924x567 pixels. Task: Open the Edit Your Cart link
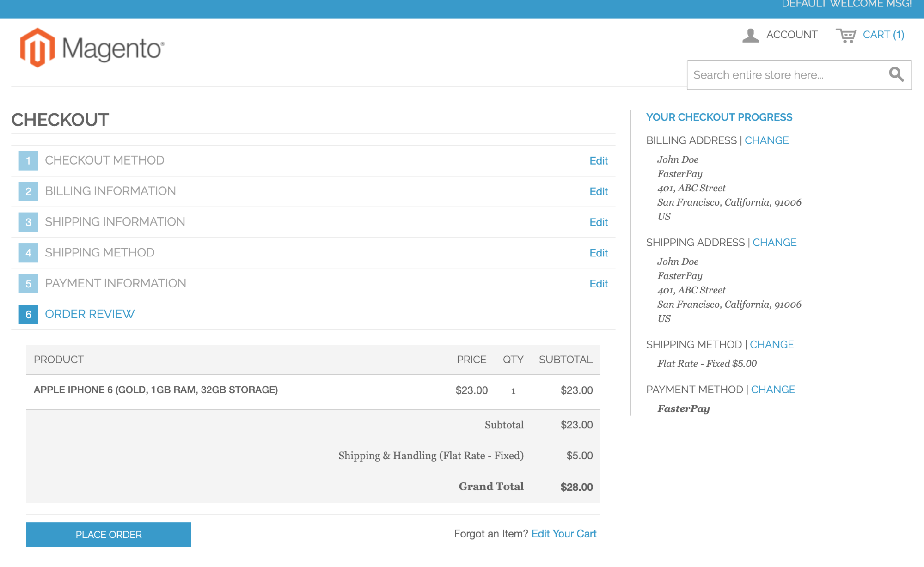pos(564,534)
